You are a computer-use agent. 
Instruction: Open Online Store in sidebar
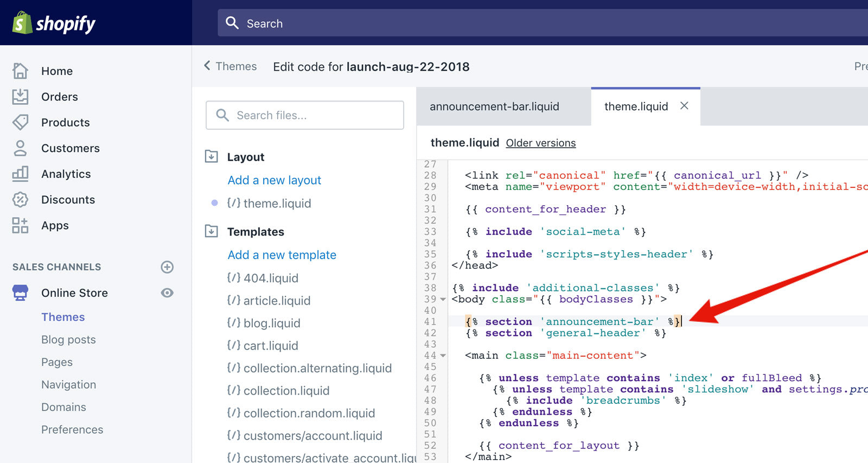tap(74, 293)
